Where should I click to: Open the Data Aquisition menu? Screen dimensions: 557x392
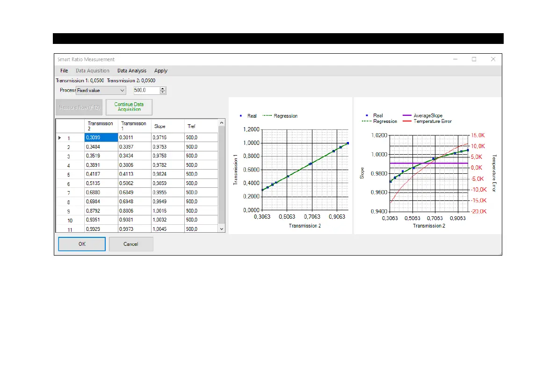tap(92, 71)
